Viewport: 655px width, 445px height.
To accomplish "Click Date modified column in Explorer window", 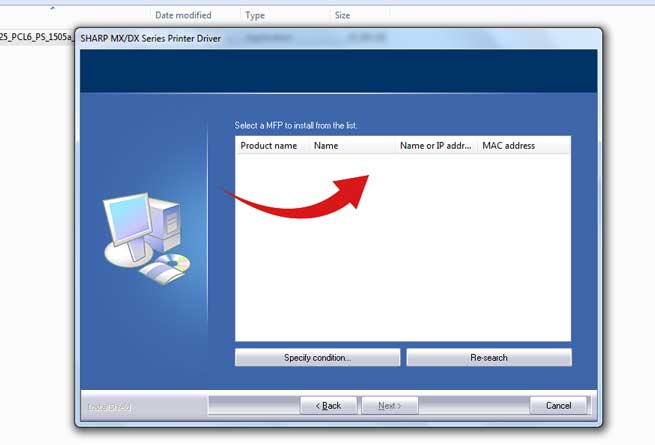I will [183, 15].
